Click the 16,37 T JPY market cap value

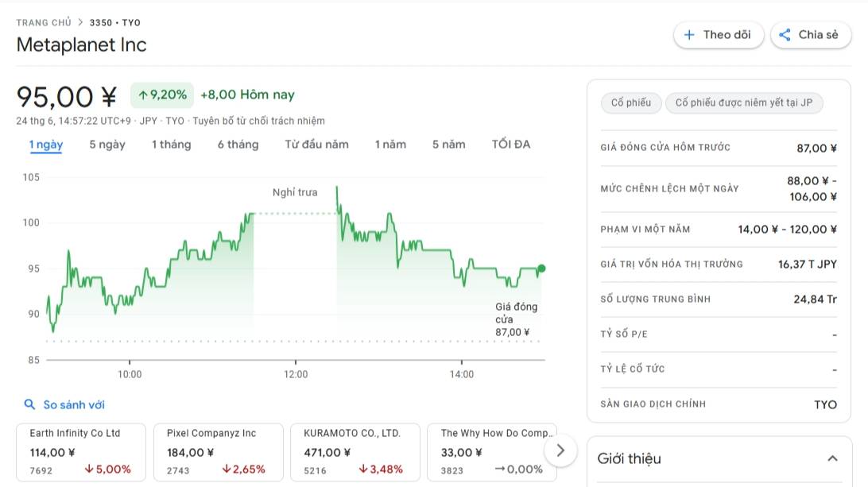807,265
